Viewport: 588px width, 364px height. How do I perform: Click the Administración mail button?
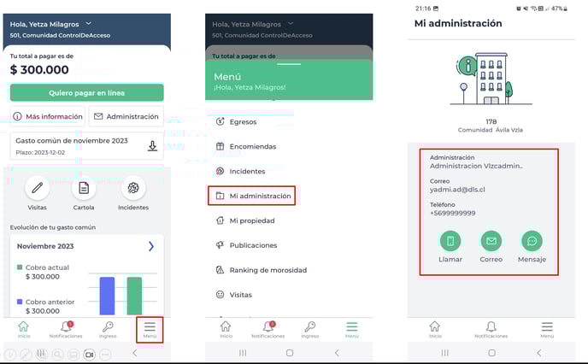(126, 116)
